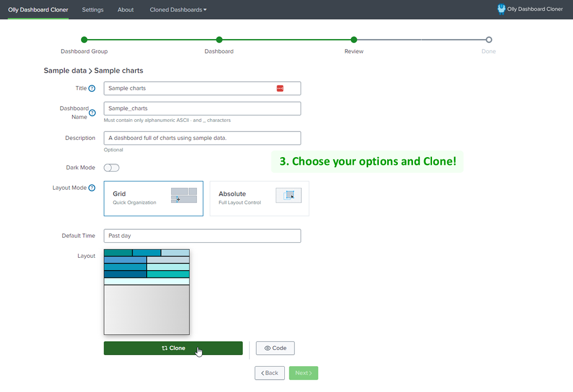Click the Done step marker
573x392 pixels.
(489, 40)
